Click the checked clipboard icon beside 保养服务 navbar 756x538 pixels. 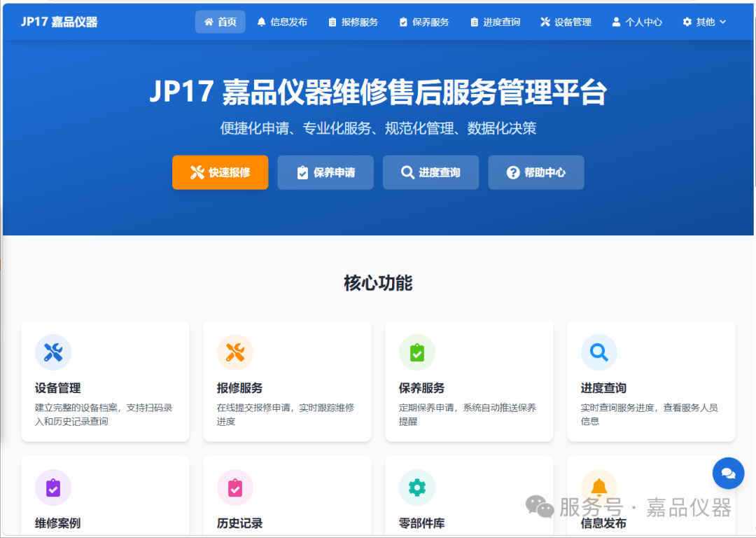(403, 22)
